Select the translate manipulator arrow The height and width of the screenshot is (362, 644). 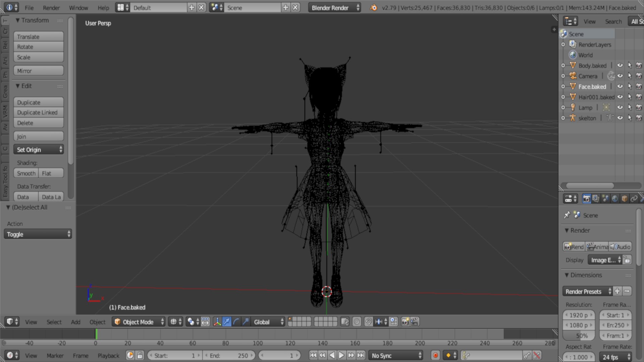tap(227, 322)
